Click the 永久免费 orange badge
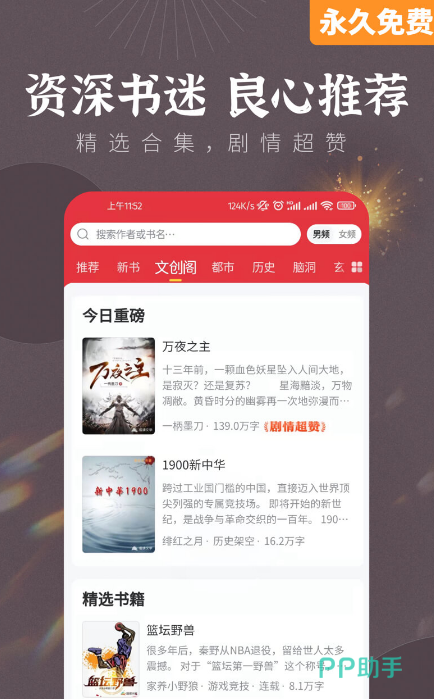Image resolution: width=434 pixels, height=699 pixels. 374,21
